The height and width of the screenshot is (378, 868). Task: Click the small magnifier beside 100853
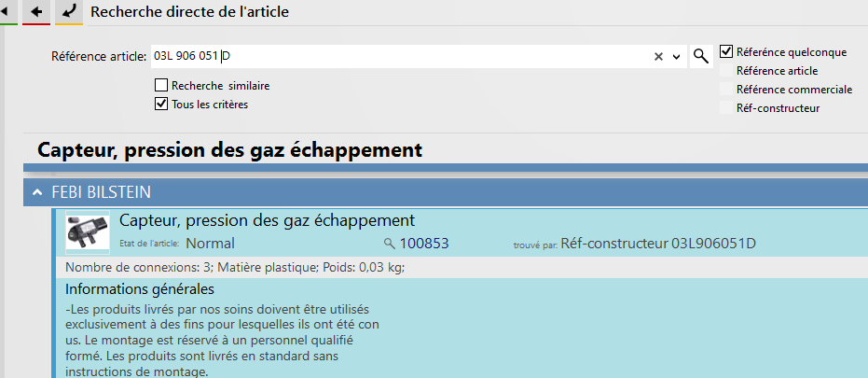390,243
